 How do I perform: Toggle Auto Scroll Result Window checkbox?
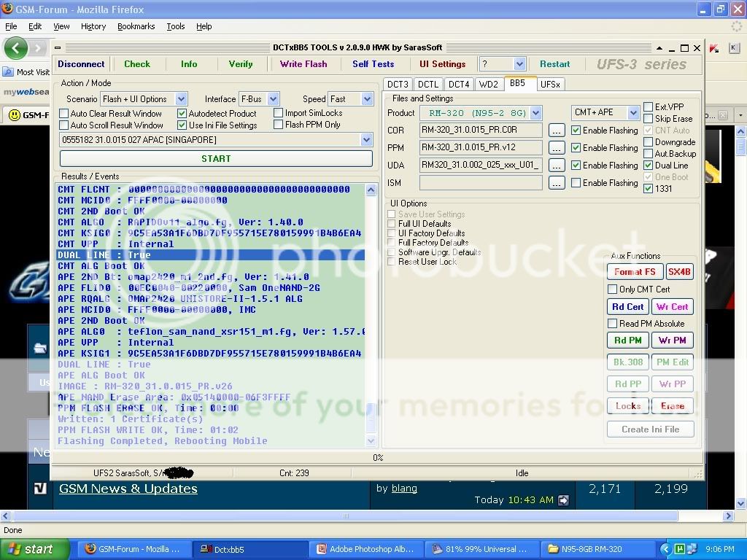point(64,125)
